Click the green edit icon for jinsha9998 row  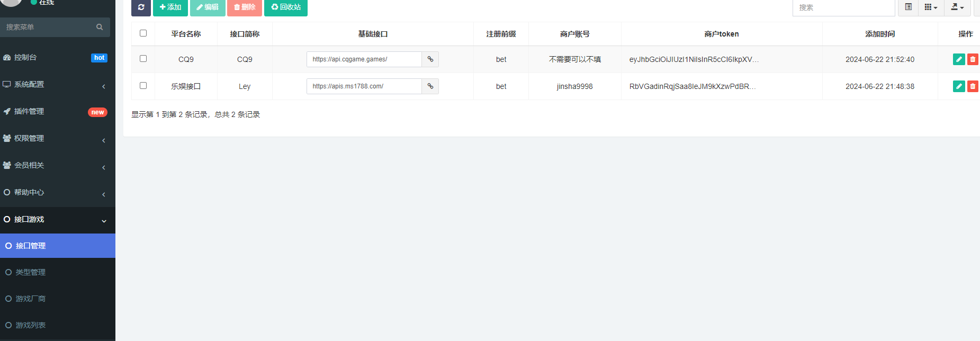point(958,86)
